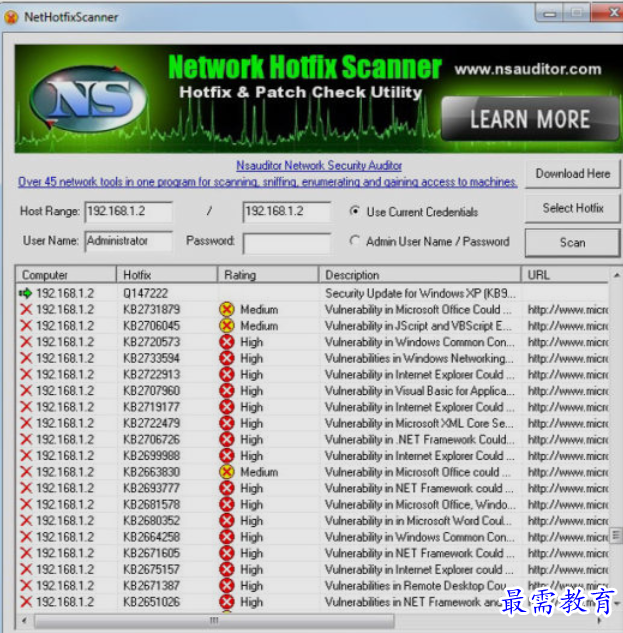623x633 pixels.
Task: Click the High rating icon in the KB2671605 row
Action: (x=227, y=553)
